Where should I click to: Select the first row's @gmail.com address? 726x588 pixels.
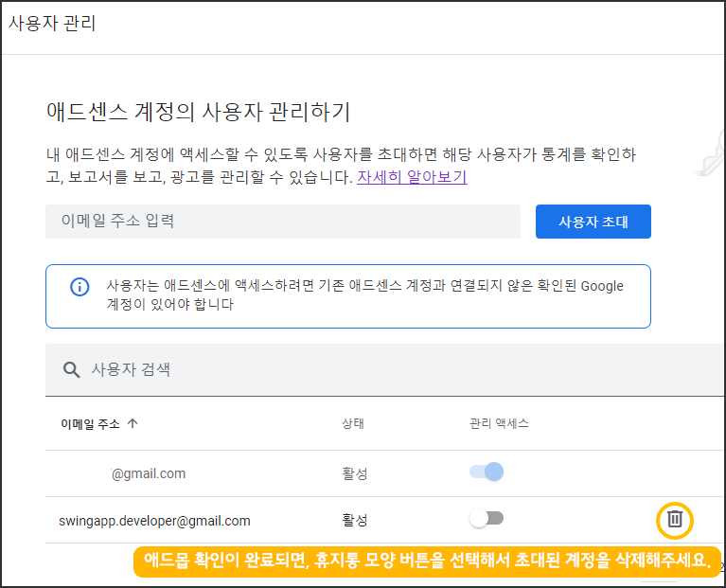(149, 473)
